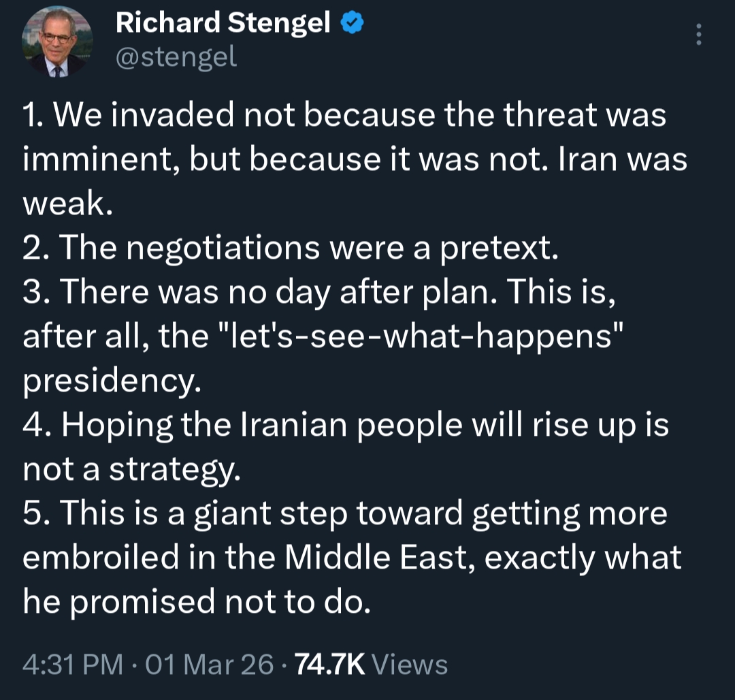Screen dimensions: 735x700
Task: Click the "not a strategy." text
Action: click(131, 470)
